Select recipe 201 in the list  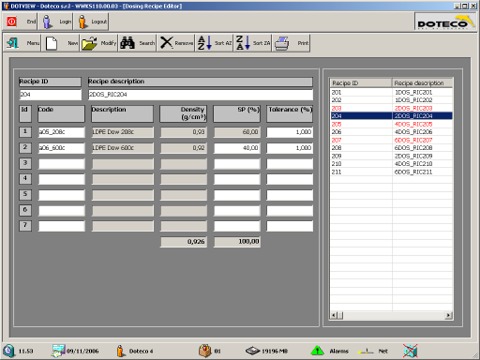click(391, 92)
